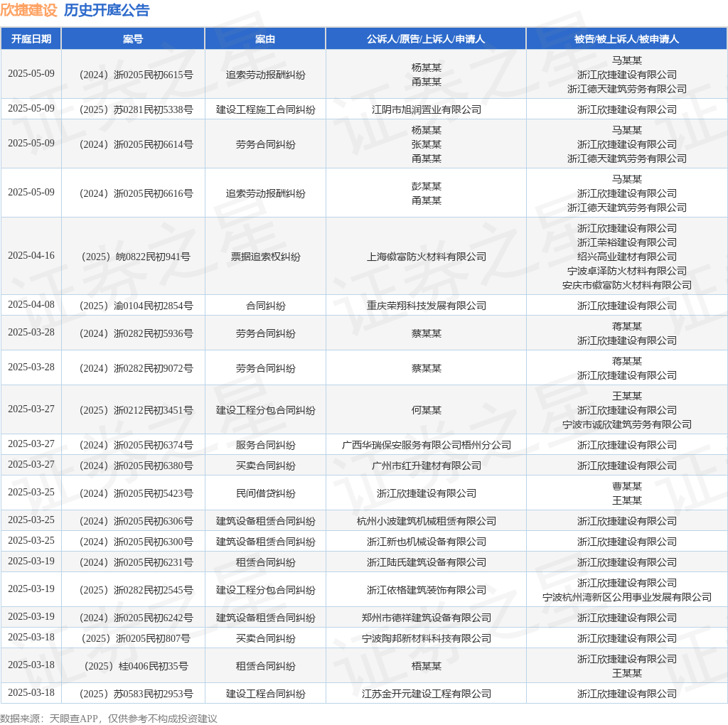Click case number (2024)浙0282民初5936号

pyautogui.click(x=136, y=333)
